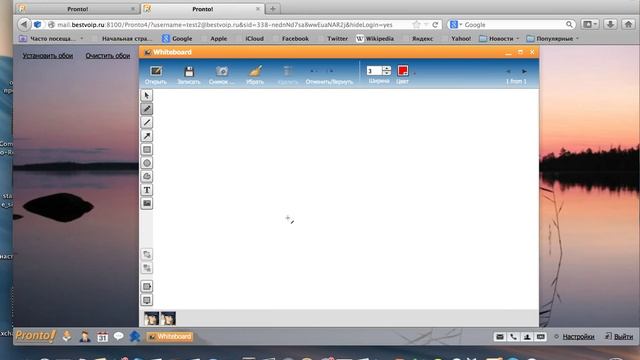The image size is (640, 360).
Task: Click the Очистить обои link
Action: [x=108, y=56]
